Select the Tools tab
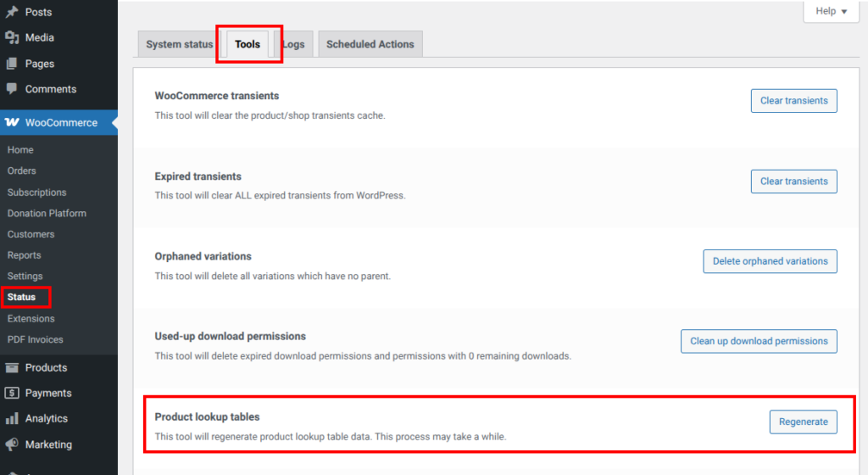Screen dimensions: 868x475 point(248,44)
